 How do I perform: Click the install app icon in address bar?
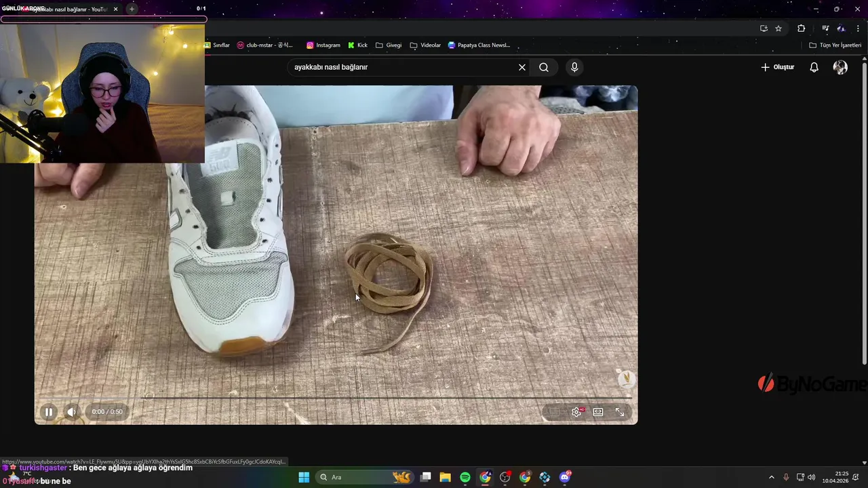pyautogui.click(x=764, y=28)
